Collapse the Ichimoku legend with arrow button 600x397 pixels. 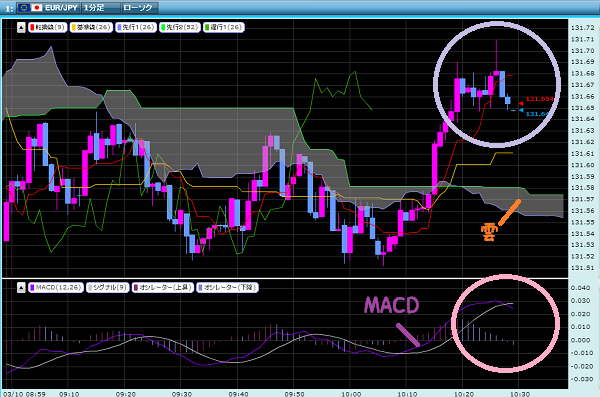(x=21, y=27)
